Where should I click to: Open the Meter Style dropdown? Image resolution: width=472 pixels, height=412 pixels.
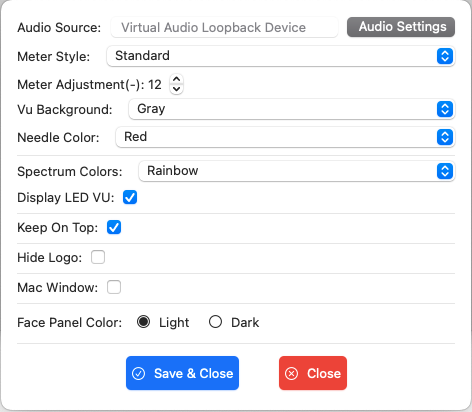[281, 56]
